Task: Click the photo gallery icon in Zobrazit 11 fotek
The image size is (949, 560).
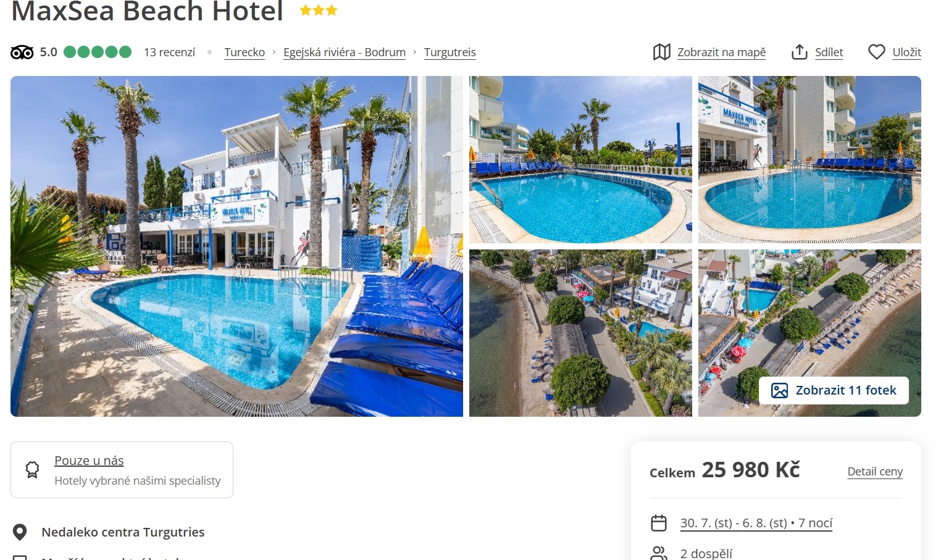Action: 779,390
